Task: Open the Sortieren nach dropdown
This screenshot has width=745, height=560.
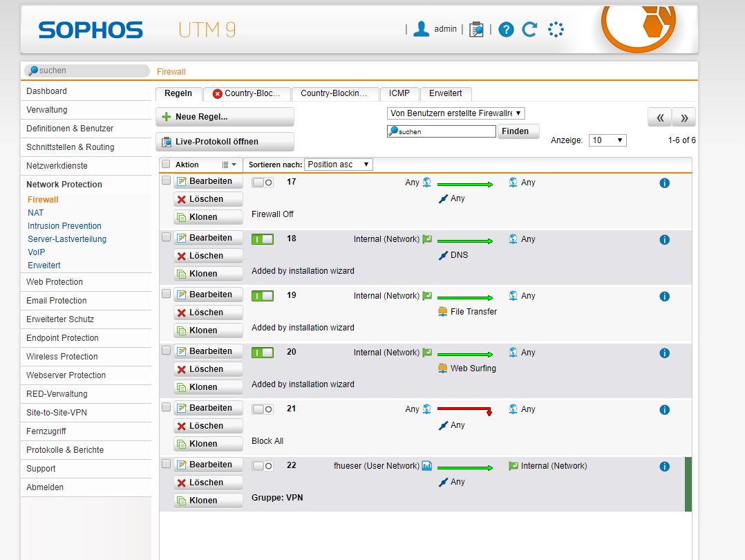Action: 339,165
